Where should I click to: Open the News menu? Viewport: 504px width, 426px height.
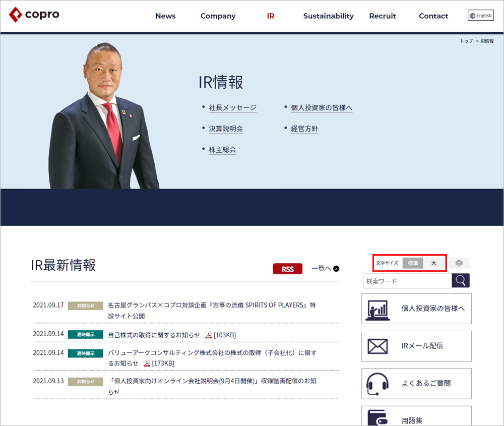click(165, 16)
